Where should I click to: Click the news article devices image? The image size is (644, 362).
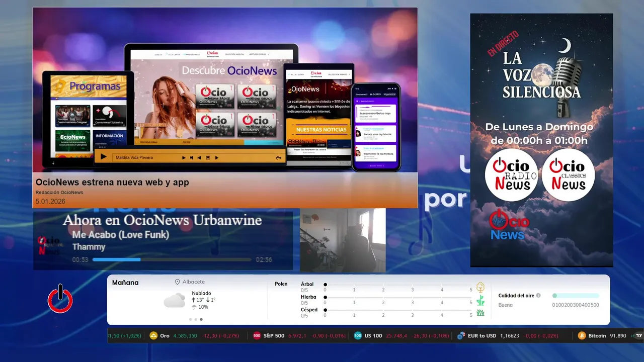click(x=225, y=90)
